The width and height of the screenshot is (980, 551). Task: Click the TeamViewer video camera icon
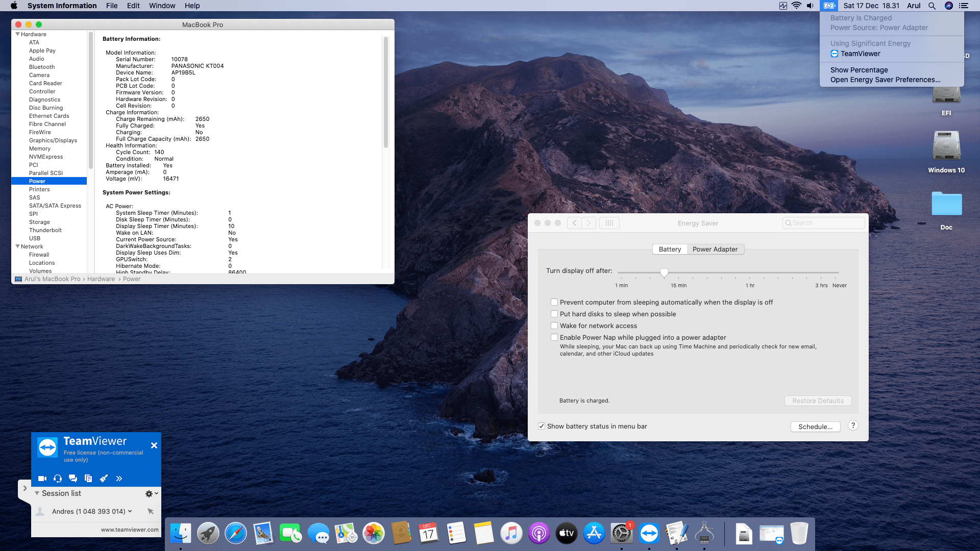tap(42, 479)
